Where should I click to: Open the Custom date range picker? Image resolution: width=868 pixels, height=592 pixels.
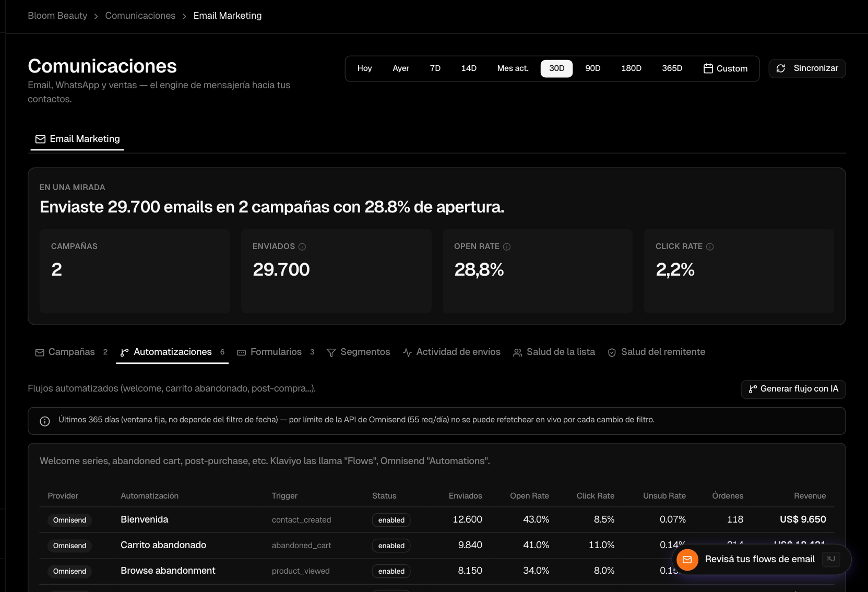726,68
